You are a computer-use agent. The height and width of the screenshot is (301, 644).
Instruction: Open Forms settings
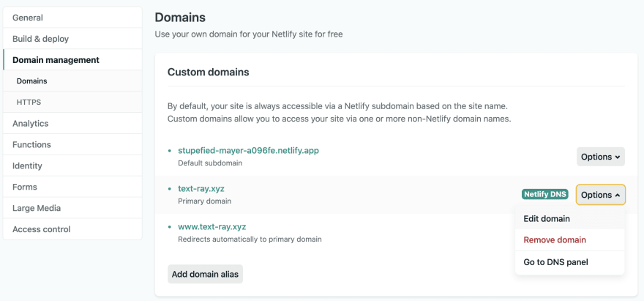[x=72, y=187]
